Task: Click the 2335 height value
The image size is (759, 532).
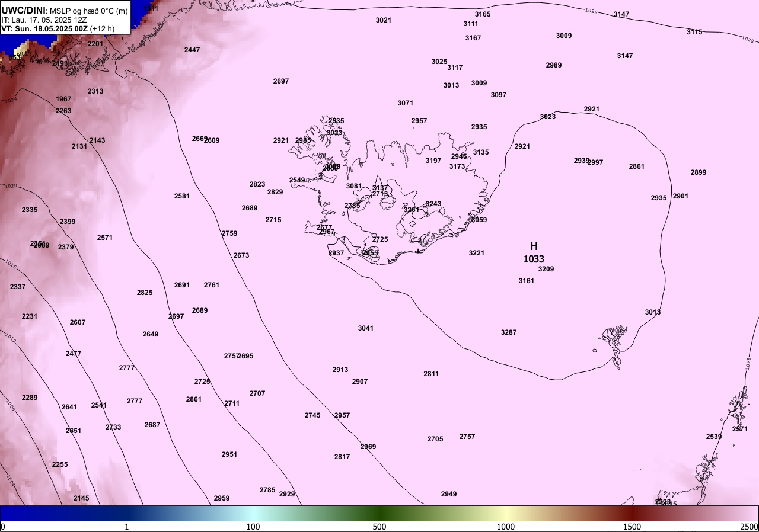Action: (x=30, y=210)
